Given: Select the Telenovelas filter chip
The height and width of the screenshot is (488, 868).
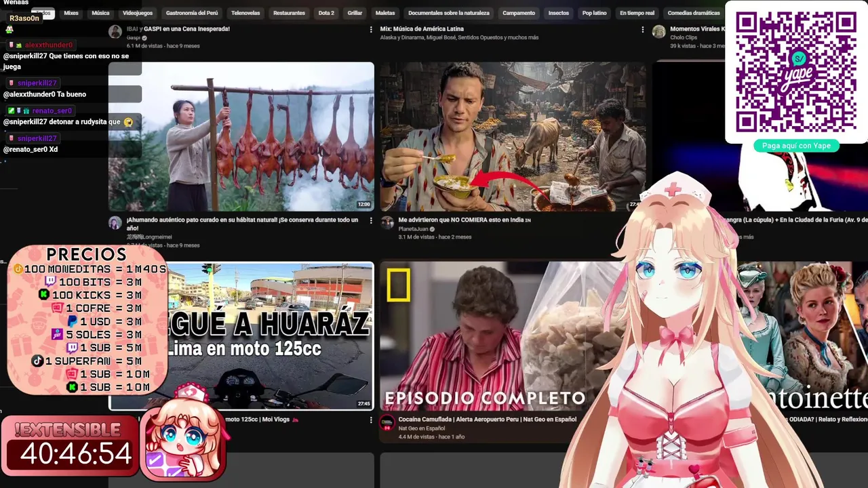Looking at the screenshot, I should pyautogui.click(x=245, y=13).
